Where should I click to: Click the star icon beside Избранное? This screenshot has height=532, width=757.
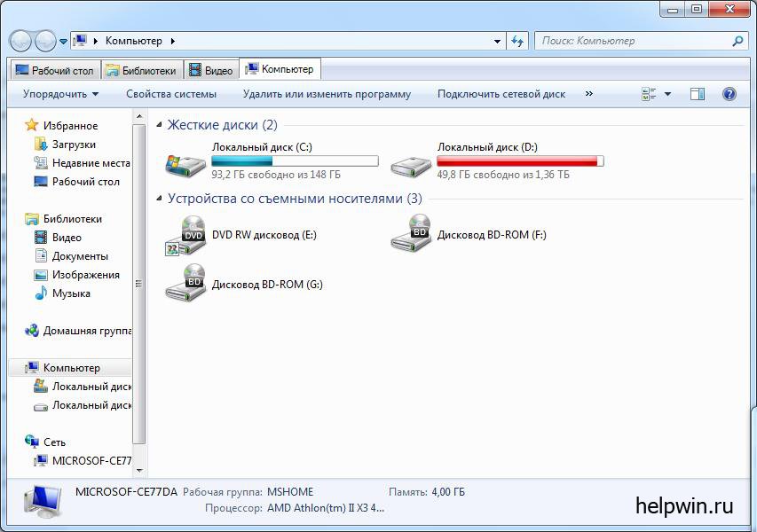tap(31, 125)
